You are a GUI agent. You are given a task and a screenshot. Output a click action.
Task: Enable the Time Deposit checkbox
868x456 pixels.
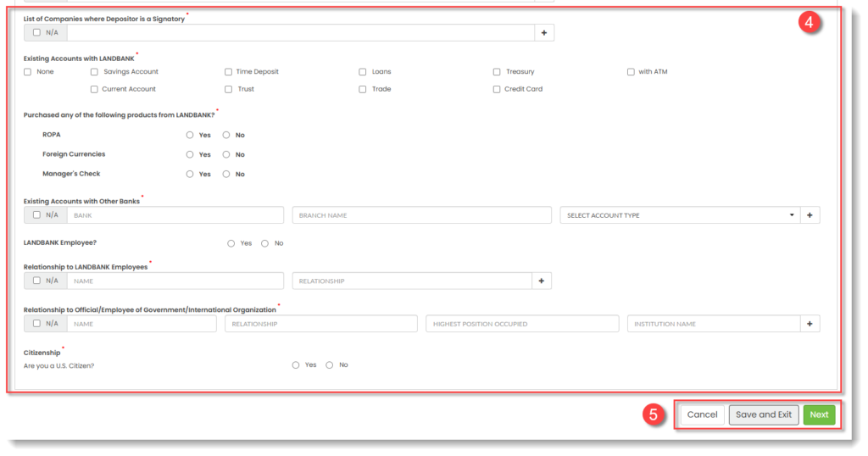(x=228, y=72)
